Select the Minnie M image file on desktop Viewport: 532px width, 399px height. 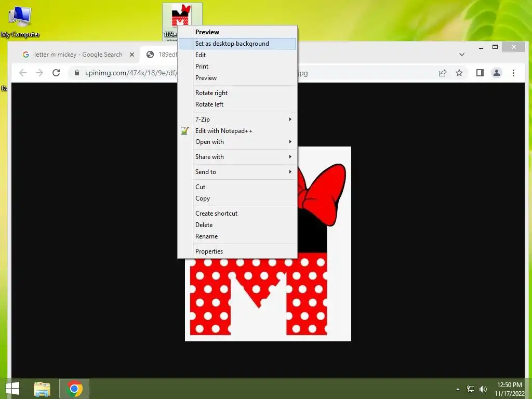181,16
